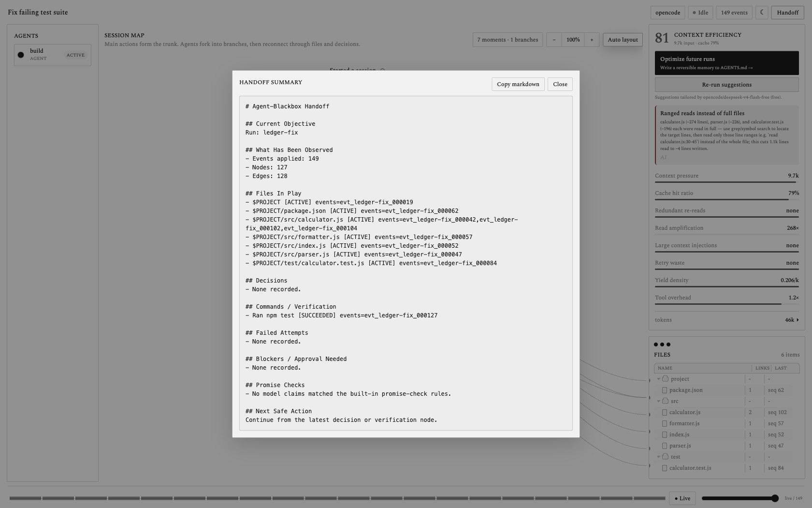
Task: Click folder icon beside project
Action: click(666, 379)
